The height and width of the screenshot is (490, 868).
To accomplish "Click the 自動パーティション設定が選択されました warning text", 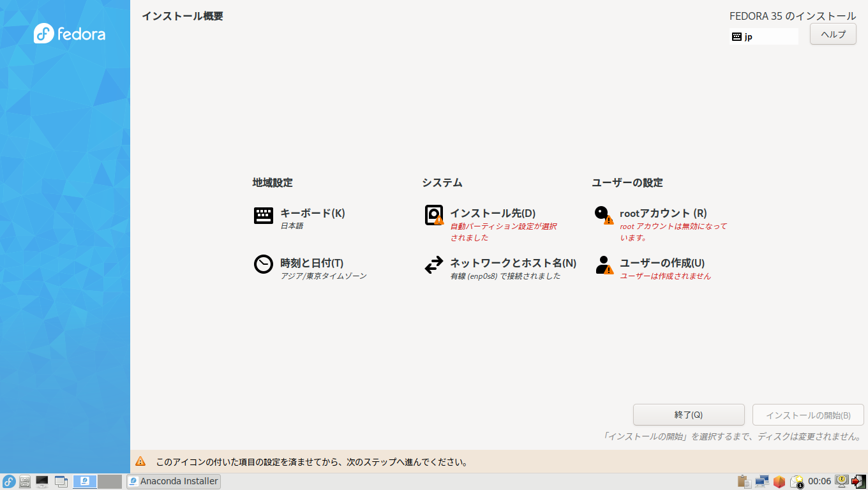I will point(504,232).
